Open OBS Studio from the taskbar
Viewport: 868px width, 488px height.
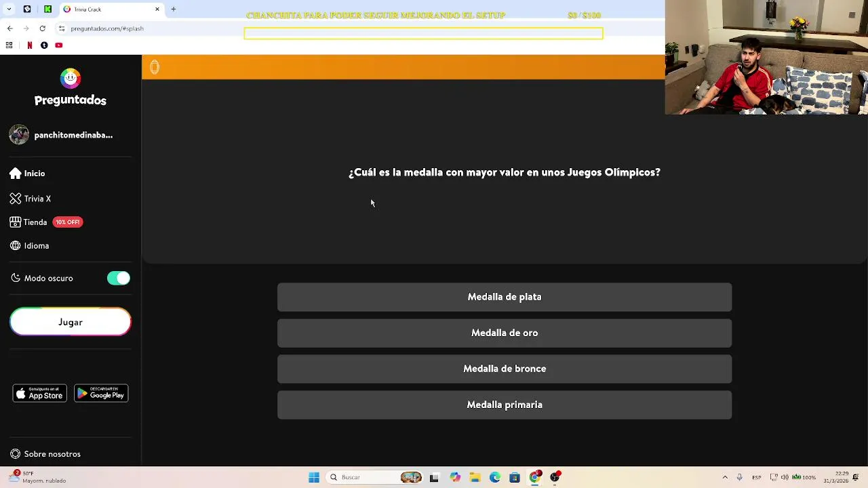(x=555, y=477)
